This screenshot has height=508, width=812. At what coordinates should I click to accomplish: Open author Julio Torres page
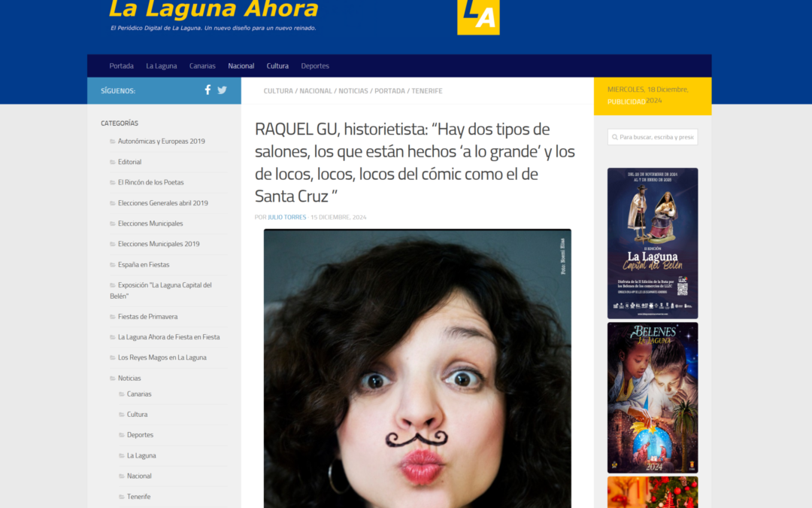click(287, 217)
